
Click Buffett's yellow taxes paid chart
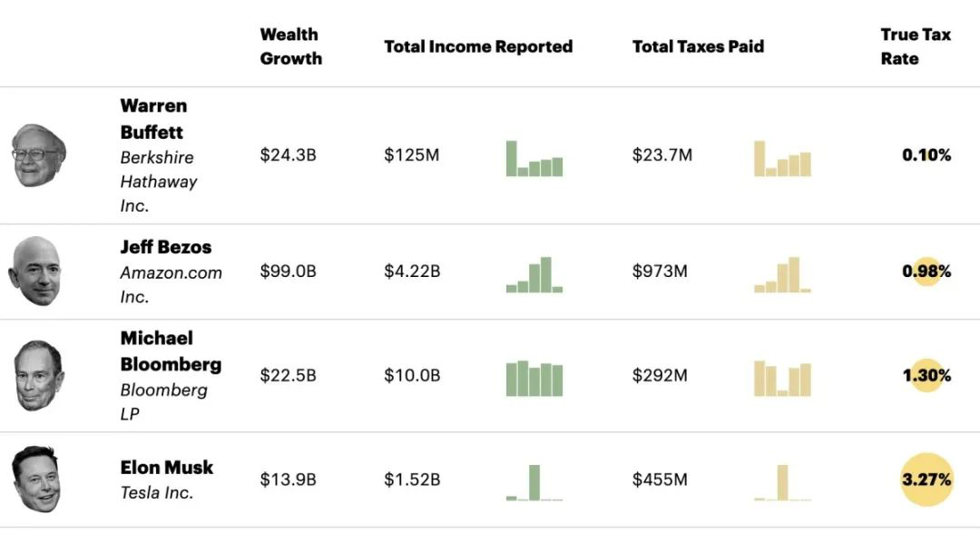click(782, 159)
